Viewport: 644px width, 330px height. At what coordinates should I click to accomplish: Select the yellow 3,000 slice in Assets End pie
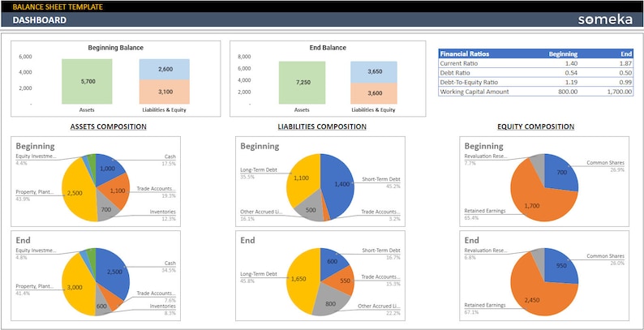point(75,287)
